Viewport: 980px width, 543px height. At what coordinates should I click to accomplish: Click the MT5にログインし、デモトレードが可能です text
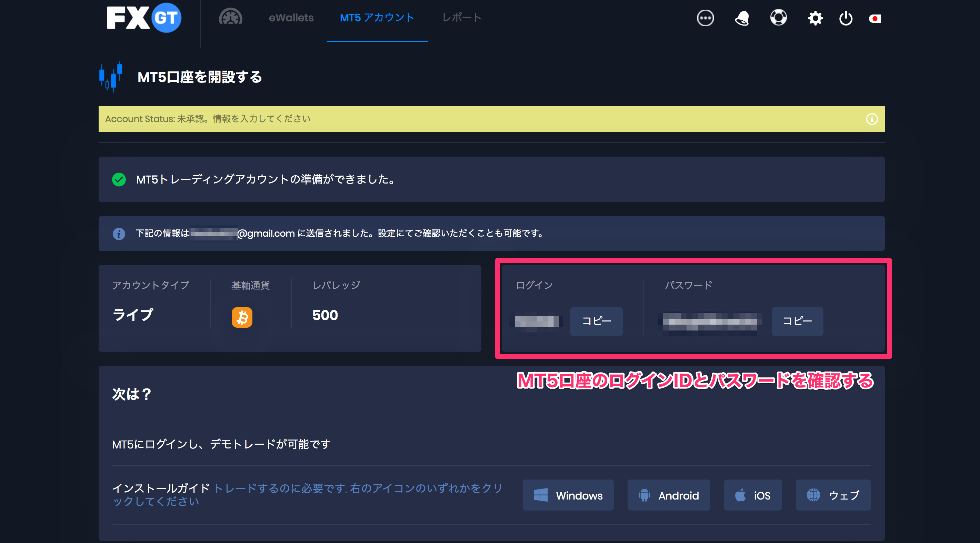tap(221, 444)
